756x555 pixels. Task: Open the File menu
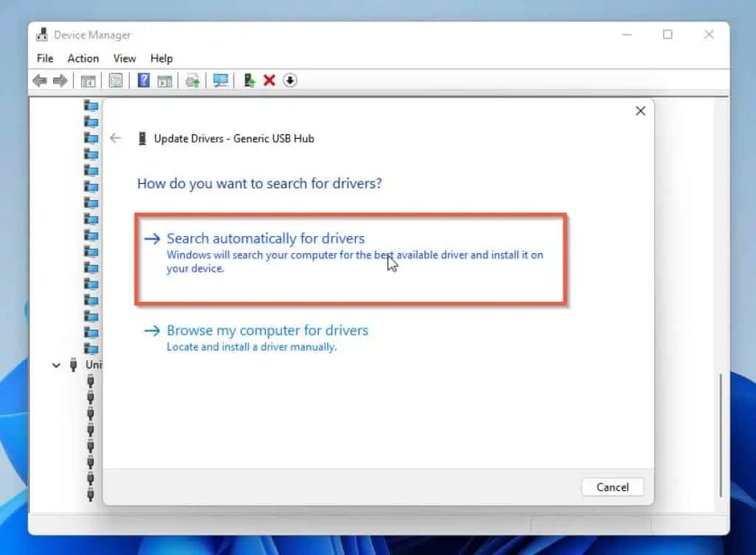[x=44, y=58]
